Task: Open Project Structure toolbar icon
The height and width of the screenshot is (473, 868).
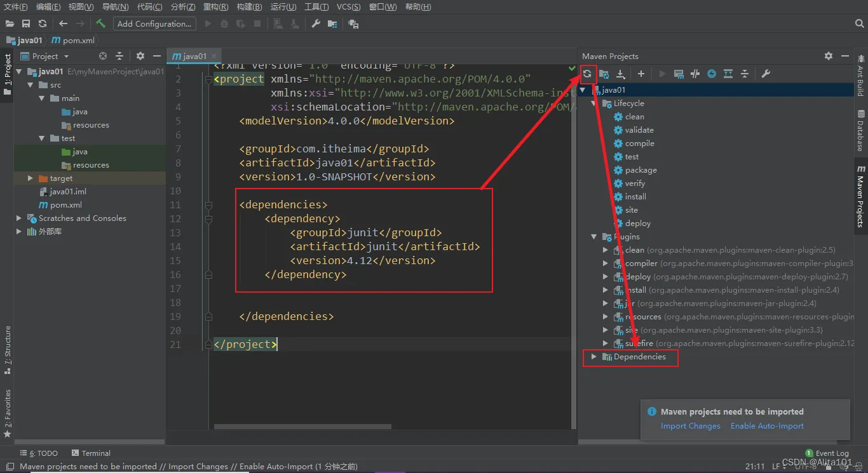Action: click(x=332, y=23)
